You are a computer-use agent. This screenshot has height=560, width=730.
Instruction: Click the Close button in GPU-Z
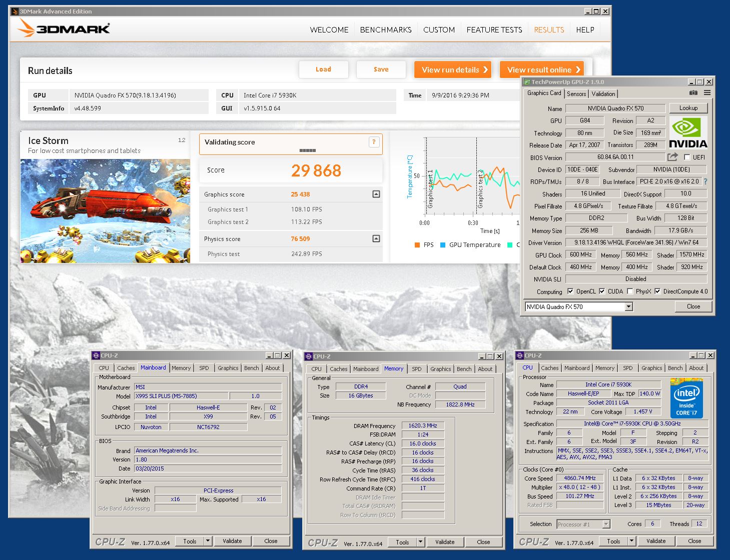693,306
